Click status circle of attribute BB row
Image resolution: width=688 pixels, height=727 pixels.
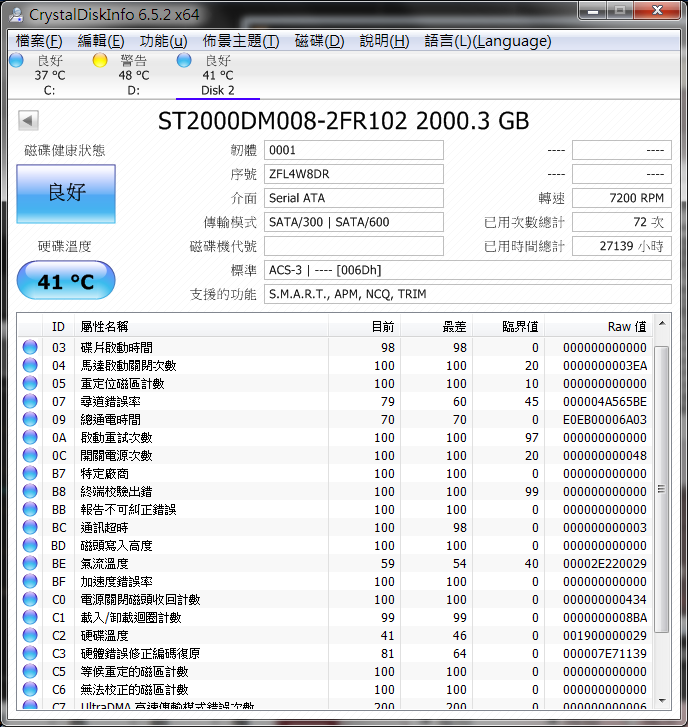[x=30, y=510]
